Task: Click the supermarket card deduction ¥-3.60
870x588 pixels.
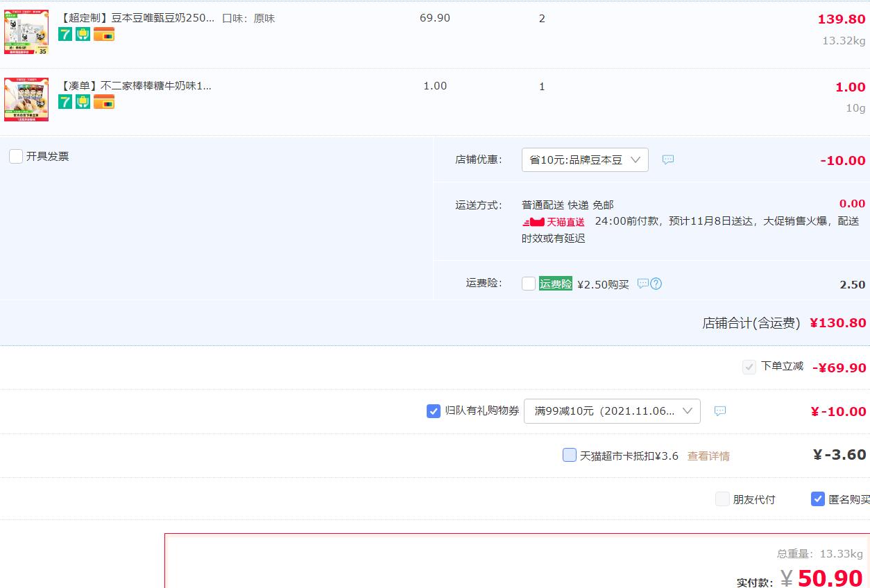Action: [x=839, y=455]
